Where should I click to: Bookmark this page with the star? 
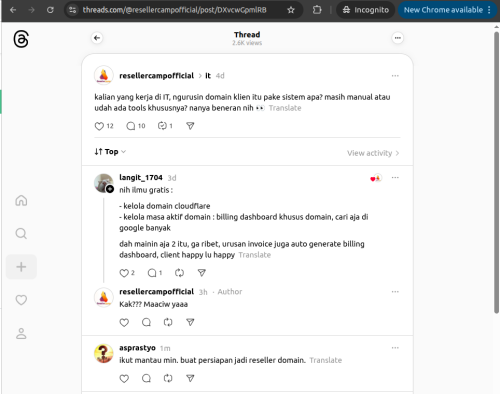click(291, 10)
